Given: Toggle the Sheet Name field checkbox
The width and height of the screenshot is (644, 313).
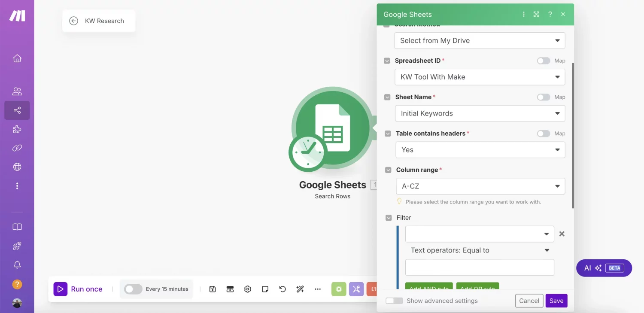Looking at the screenshot, I should 387,97.
